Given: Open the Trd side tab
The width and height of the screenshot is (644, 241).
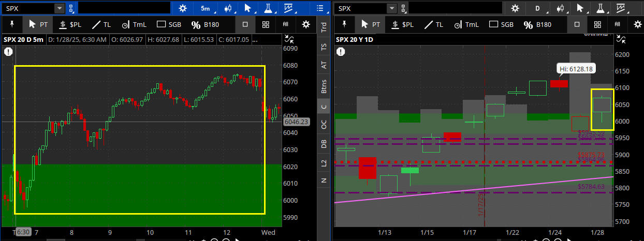Looking at the screenshot, I should 324,27.
